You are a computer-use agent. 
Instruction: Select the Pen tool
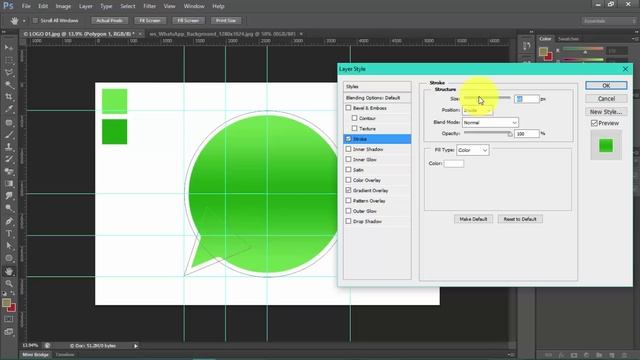click(x=9, y=221)
